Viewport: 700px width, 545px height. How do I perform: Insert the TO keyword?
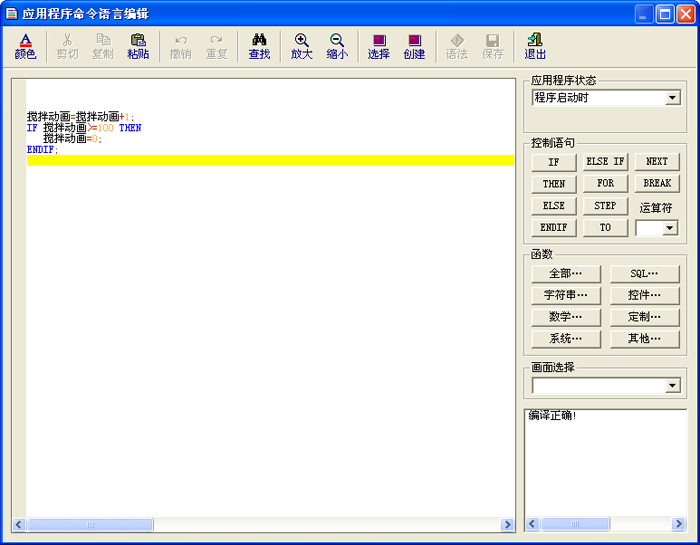pos(605,228)
